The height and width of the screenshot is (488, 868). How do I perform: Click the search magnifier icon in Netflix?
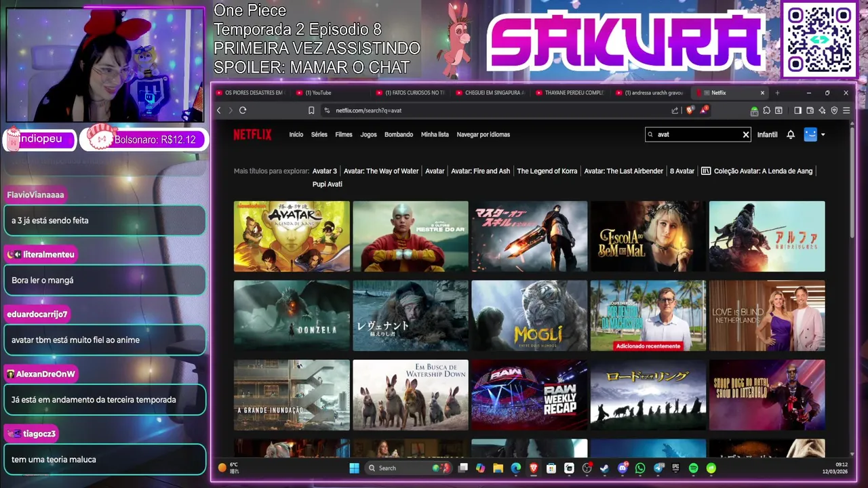[x=650, y=134]
